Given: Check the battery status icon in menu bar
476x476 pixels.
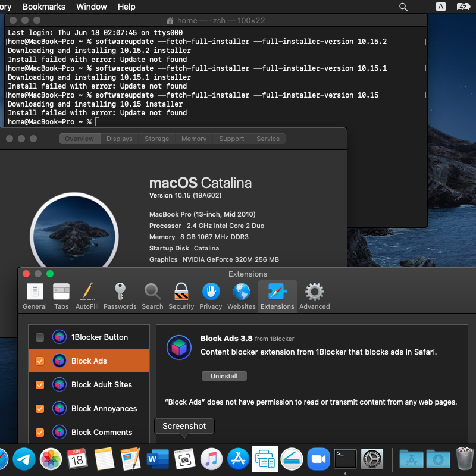Looking at the screenshot, I should [464, 7].
